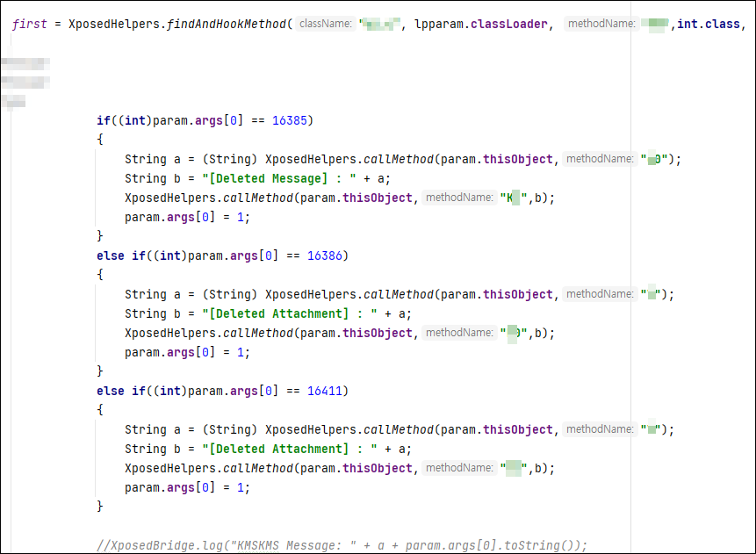Click 'param.args[0] = 1;' in the 16385 block
This screenshot has height=554, width=756.
click(x=187, y=218)
